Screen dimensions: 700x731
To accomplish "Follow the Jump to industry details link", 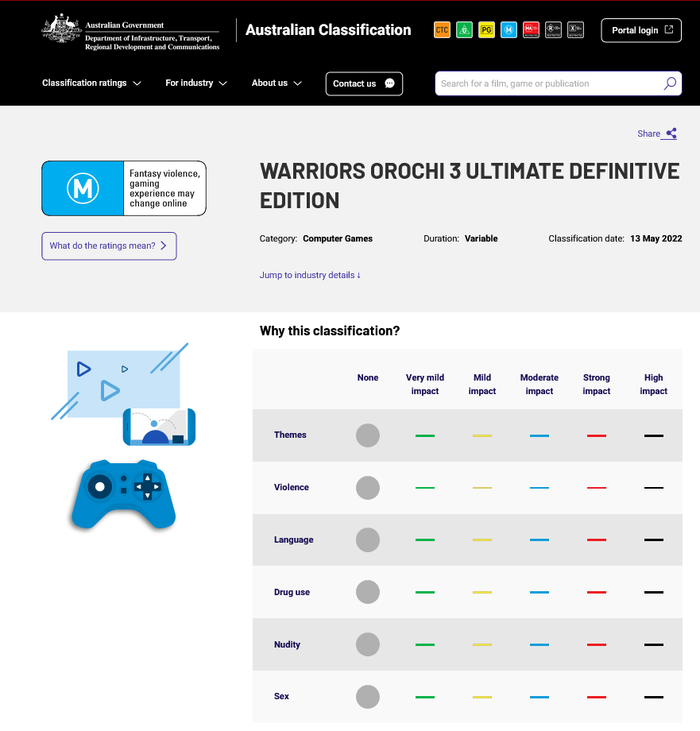I will [310, 275].
